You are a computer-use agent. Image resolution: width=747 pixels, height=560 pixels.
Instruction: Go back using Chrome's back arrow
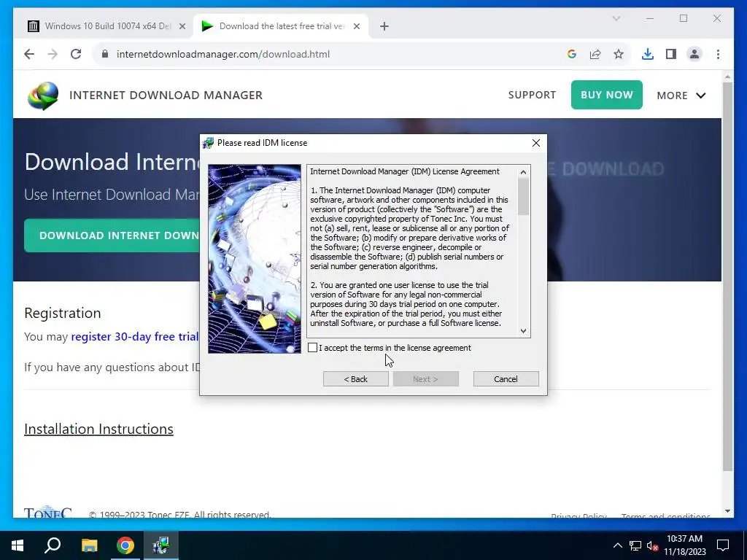point(29,54)
